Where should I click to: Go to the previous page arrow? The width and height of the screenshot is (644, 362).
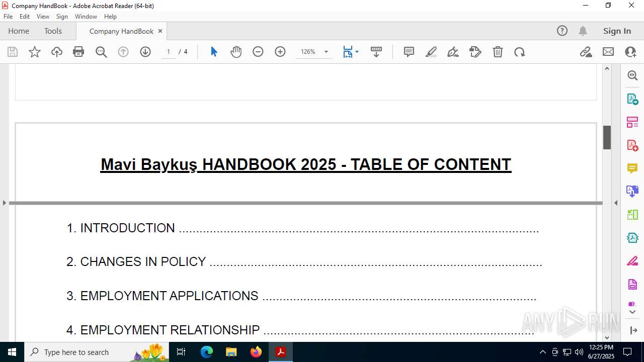[x=123, y=52]
